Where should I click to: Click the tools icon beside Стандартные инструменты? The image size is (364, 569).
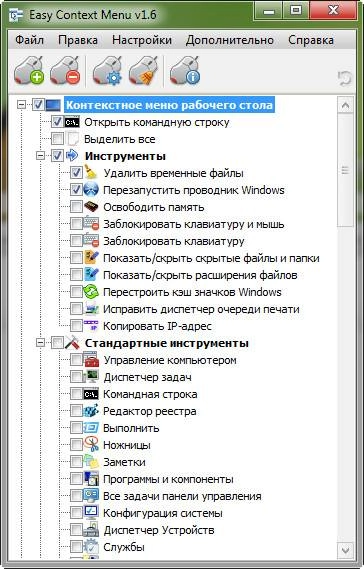72,343
